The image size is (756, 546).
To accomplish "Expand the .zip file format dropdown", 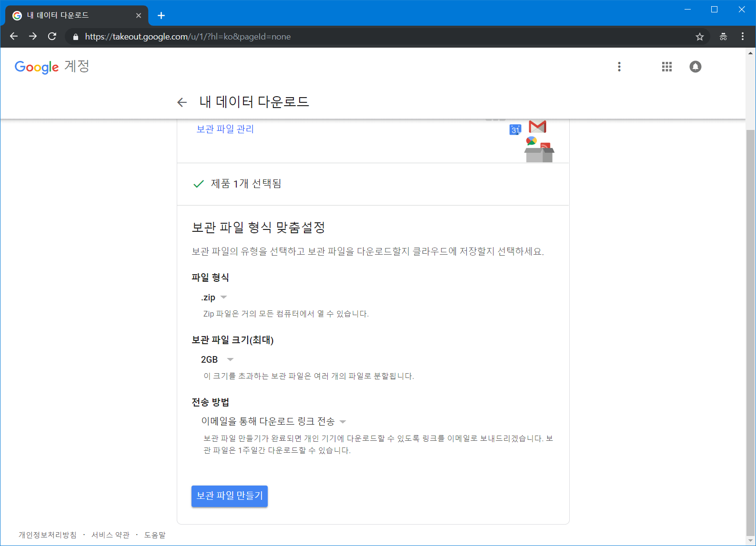I will (x=214, y=298).
